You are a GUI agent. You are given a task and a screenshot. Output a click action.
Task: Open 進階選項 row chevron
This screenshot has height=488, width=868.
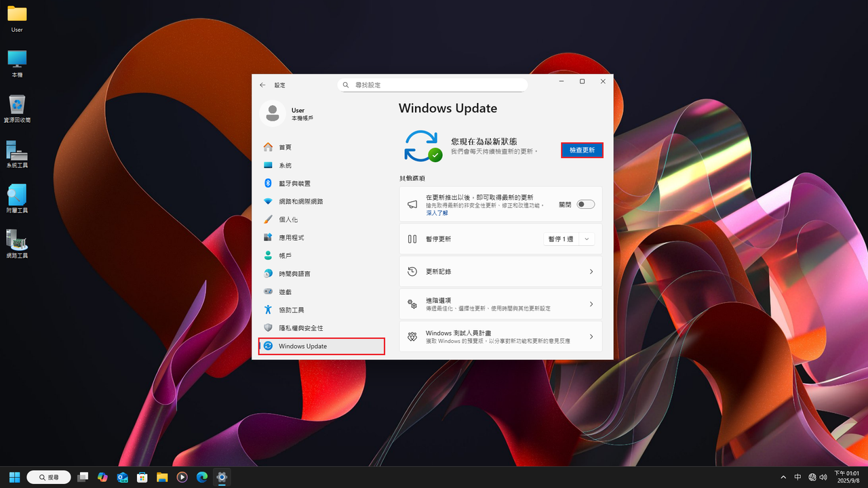(591, 304)
